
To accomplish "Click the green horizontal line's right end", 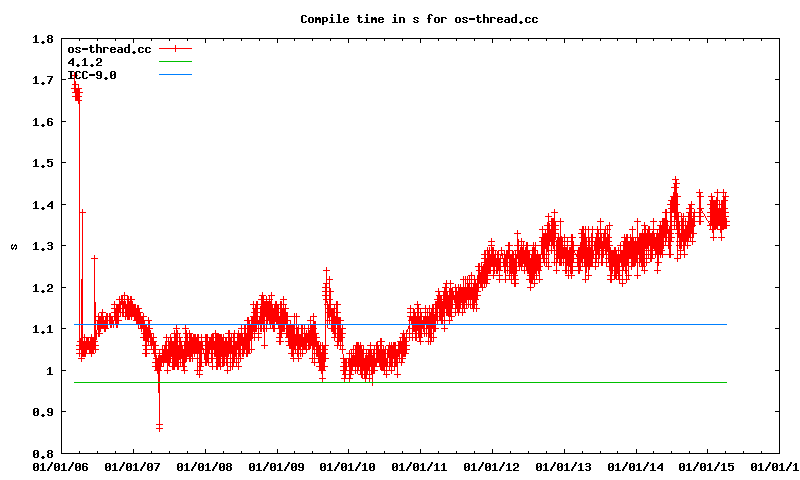I will (x=725, y=382).
